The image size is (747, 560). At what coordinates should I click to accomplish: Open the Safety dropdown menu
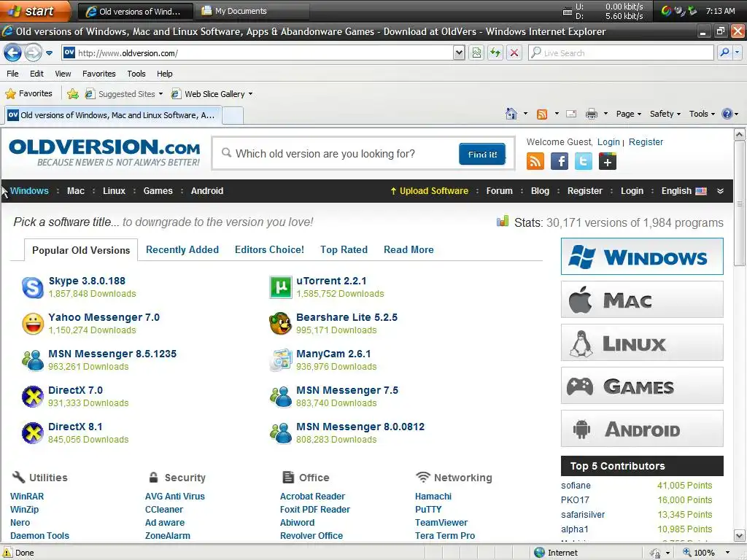665,114
